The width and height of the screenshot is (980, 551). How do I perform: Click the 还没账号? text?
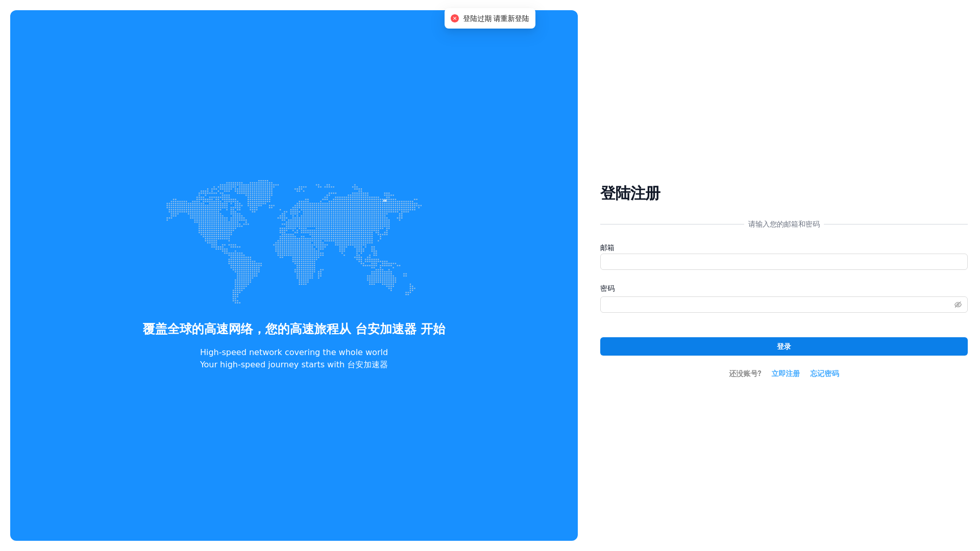point(745,373)
